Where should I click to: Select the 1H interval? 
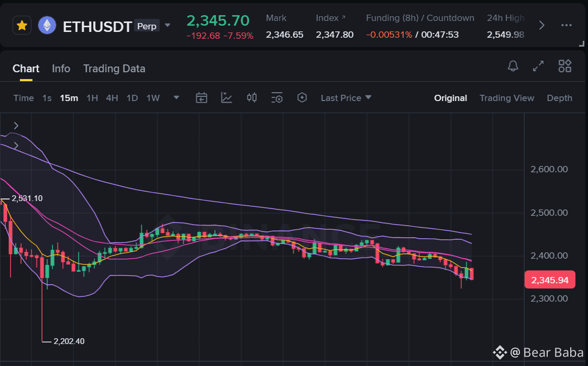(x=92, y=98)
